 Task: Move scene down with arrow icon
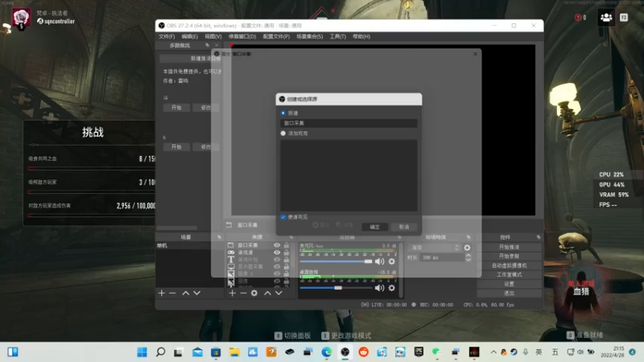coord(197,293)
